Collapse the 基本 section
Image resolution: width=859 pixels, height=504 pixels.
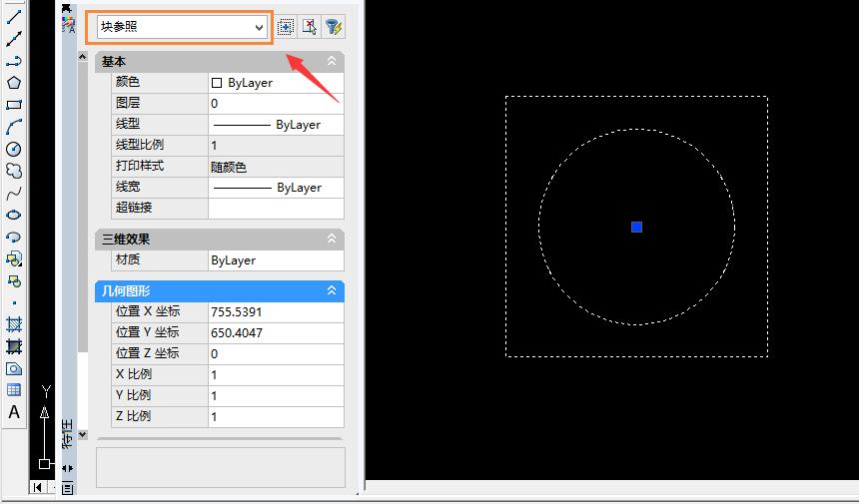[x=332, y=62]
